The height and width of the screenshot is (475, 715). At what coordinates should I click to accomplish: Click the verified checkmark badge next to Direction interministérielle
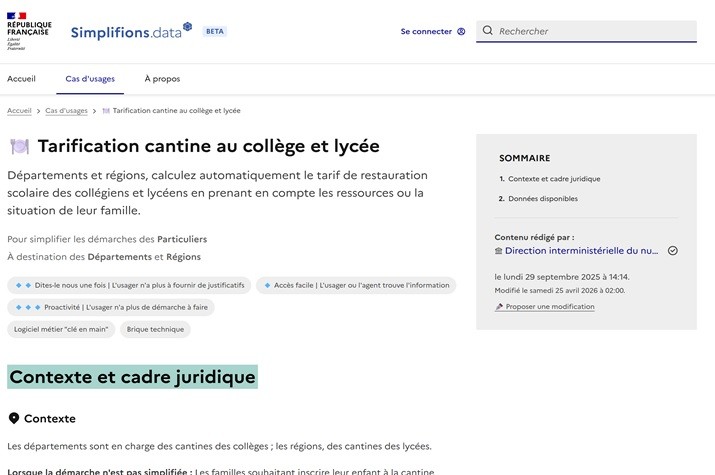(672, 251)
